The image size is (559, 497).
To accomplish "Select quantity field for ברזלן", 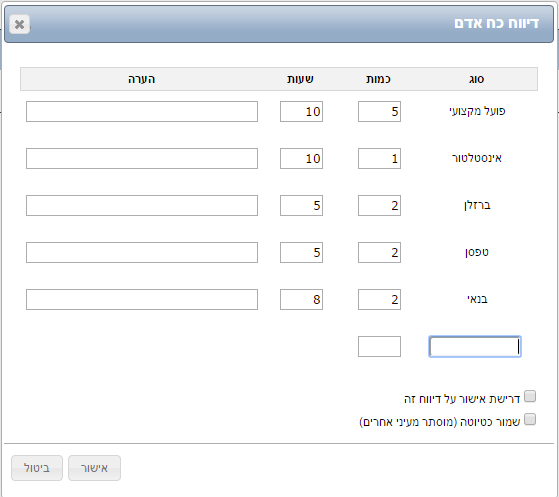I will point(379,205).
